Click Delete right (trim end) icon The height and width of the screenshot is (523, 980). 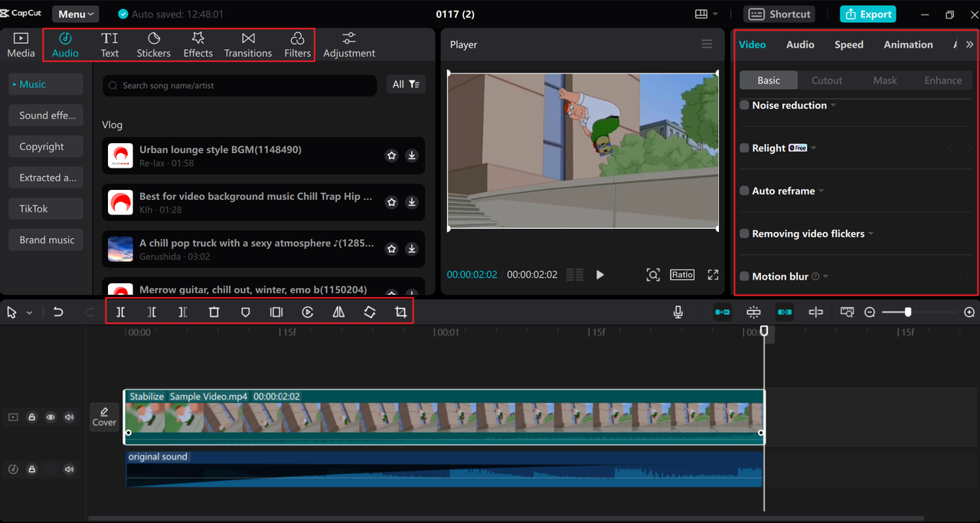(x=182, y=312)
